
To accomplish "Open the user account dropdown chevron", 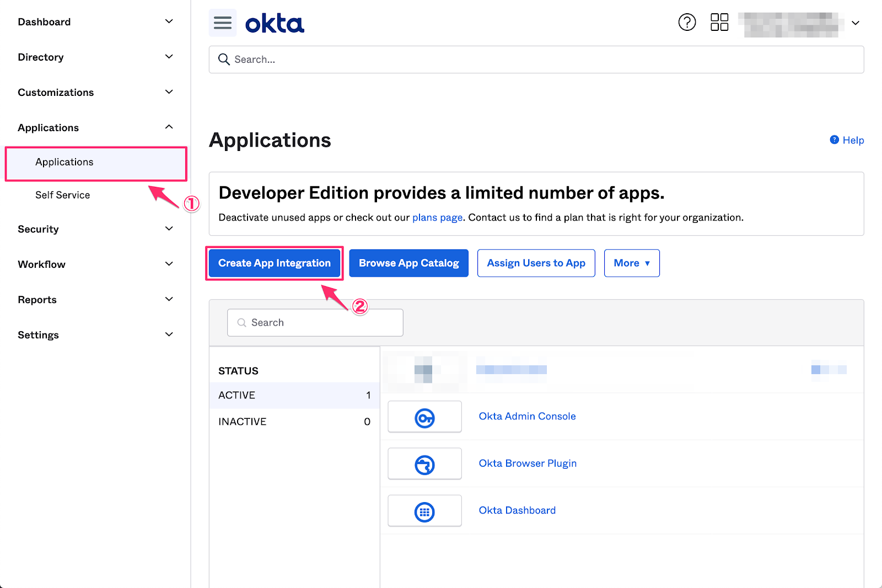I will coord(856,23).
